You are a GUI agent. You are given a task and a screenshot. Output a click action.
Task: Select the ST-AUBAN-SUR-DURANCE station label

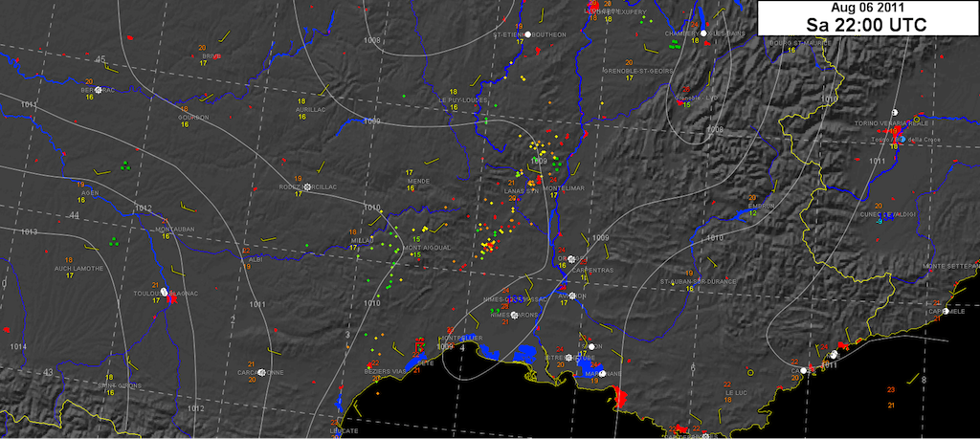point(696,281)
